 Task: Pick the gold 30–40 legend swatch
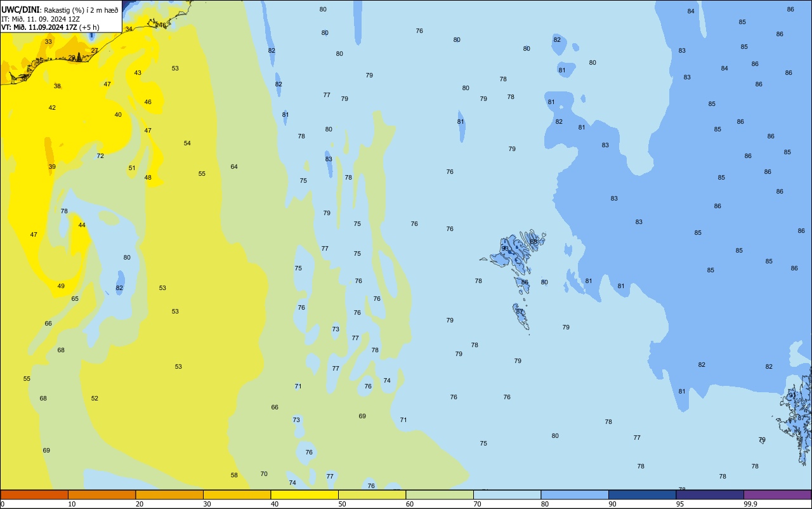coord(237,494)
